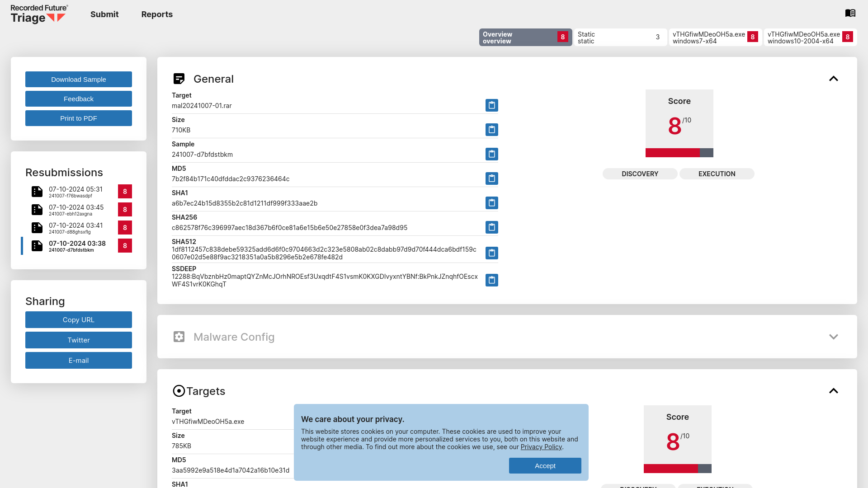The height and width of the screenshot is (488, 868).
Task: Click the SHA1 value a6b7ec24b15d8355b2c81d1211df999f333aae2b
Action: (x=245, y=203)
